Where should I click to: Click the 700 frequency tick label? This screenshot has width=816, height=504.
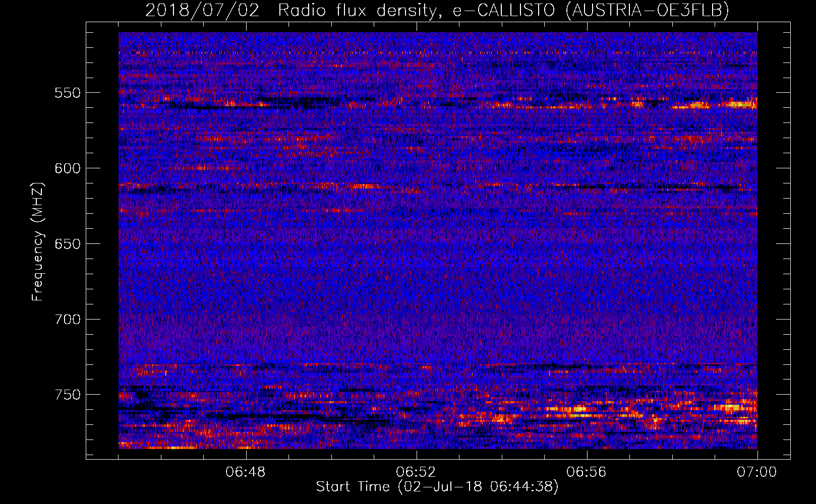[x=68, y=319]
